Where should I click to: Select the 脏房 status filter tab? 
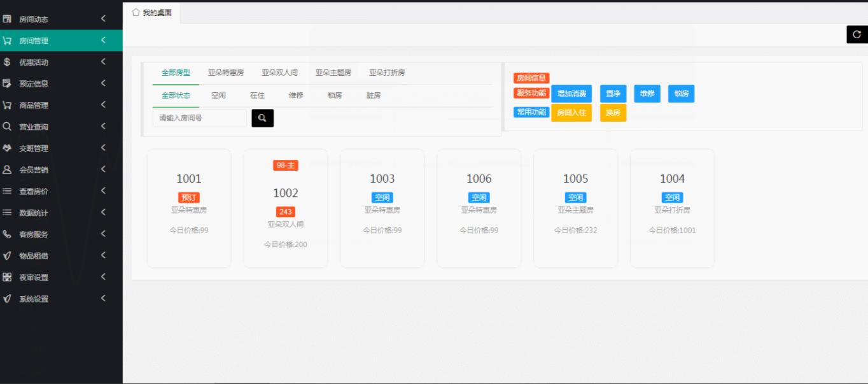374,96
